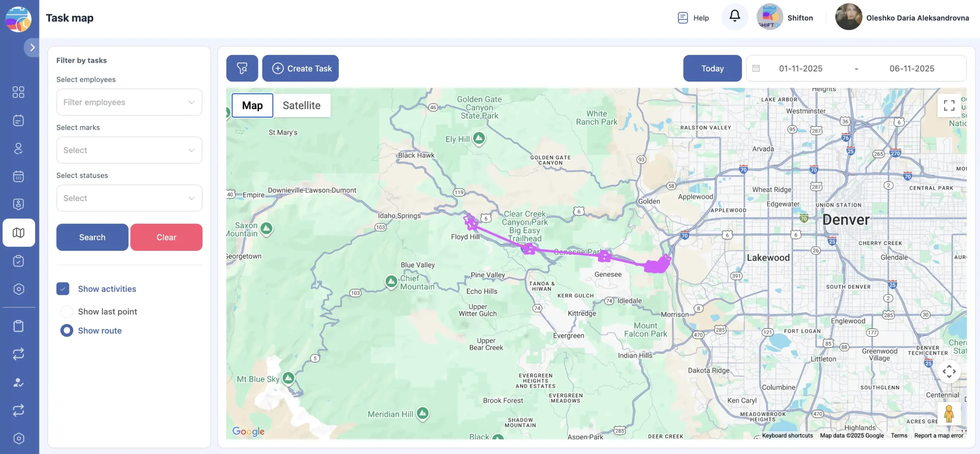Switch to the Satellite map view

(x=301, y=105)
